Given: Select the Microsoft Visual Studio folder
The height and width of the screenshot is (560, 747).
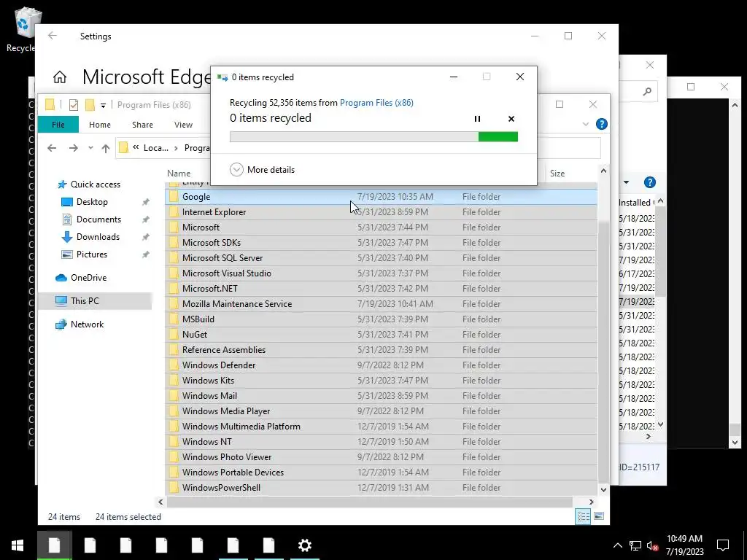Looking at the screenshot, I should 227,273.
